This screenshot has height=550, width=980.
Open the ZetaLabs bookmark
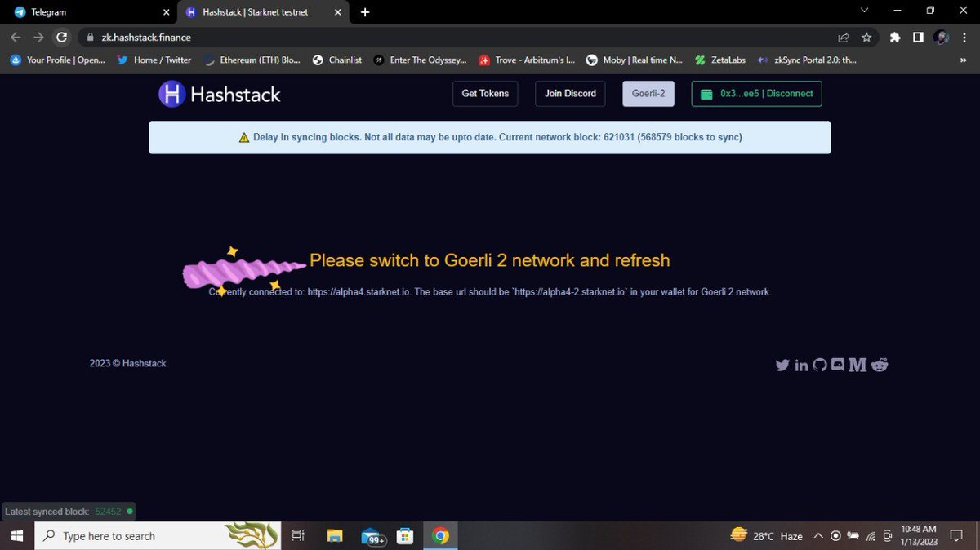coord(721,60)
